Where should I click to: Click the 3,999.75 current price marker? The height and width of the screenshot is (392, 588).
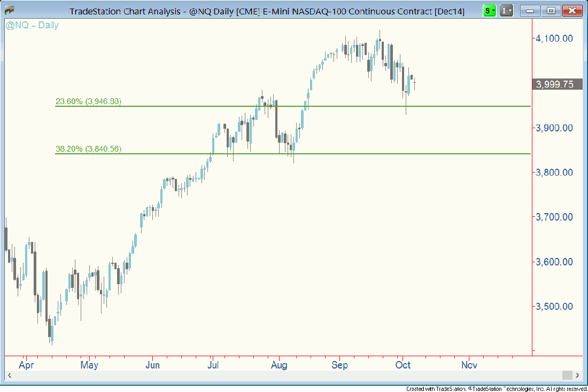point(557,84)
